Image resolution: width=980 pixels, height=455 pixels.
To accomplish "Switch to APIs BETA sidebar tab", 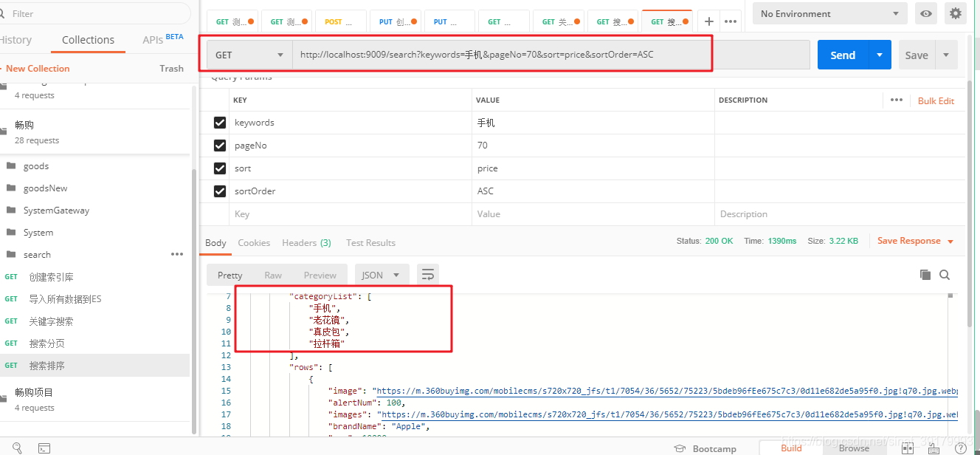I will pos(162,40).
